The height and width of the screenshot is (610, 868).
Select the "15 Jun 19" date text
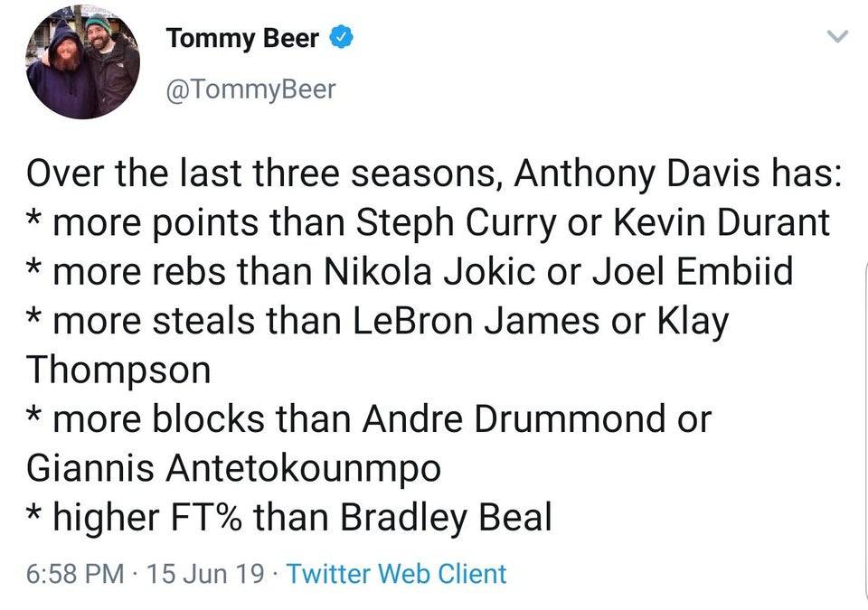point(206,573)
